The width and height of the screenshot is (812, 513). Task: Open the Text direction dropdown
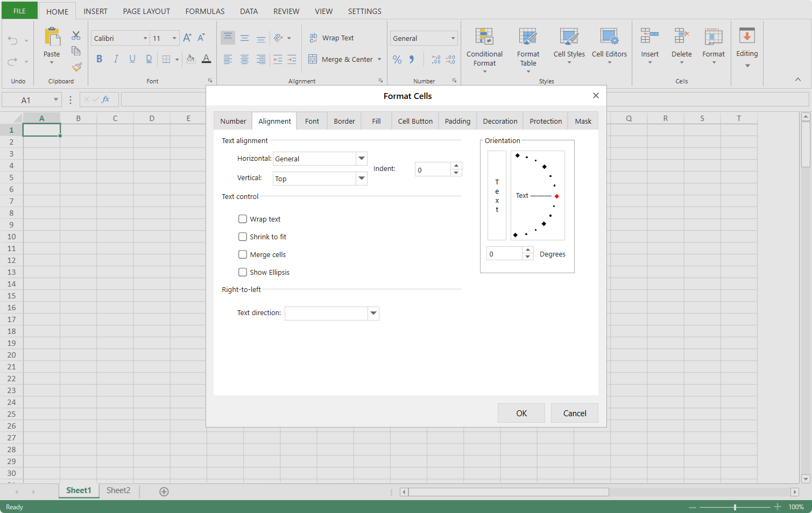click(373, 313)
